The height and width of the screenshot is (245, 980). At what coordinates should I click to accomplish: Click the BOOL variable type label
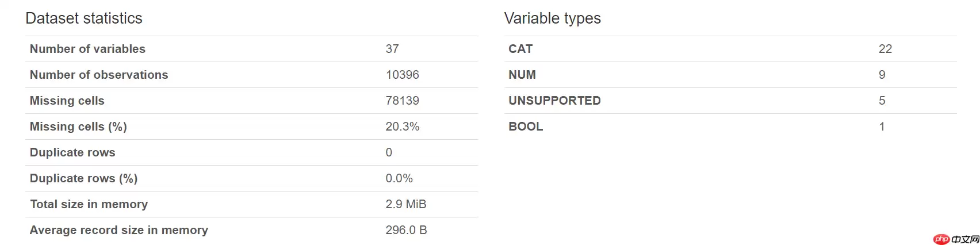[x=526, y=127]
